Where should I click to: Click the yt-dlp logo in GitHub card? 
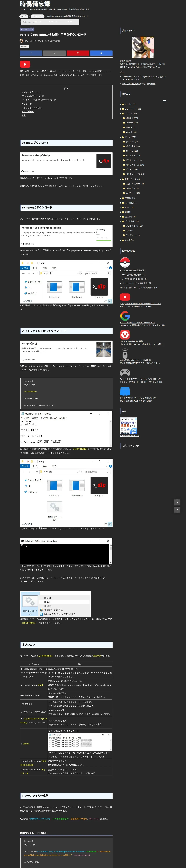pyautogui.click(x=104, y=161)
